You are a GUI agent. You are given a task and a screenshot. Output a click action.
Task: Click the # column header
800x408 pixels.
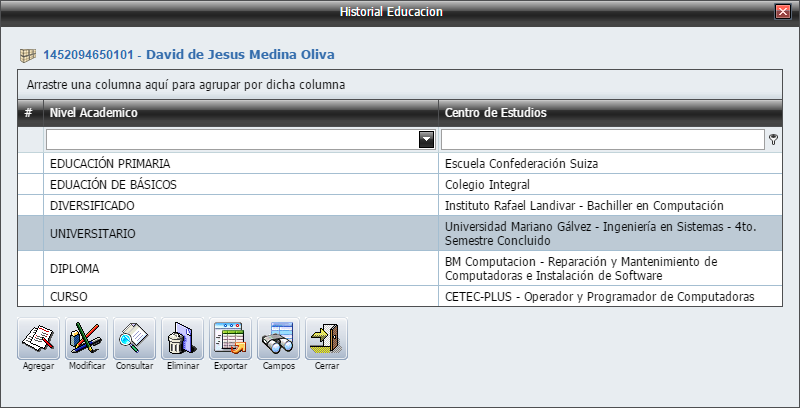click(x=31, y=113)
